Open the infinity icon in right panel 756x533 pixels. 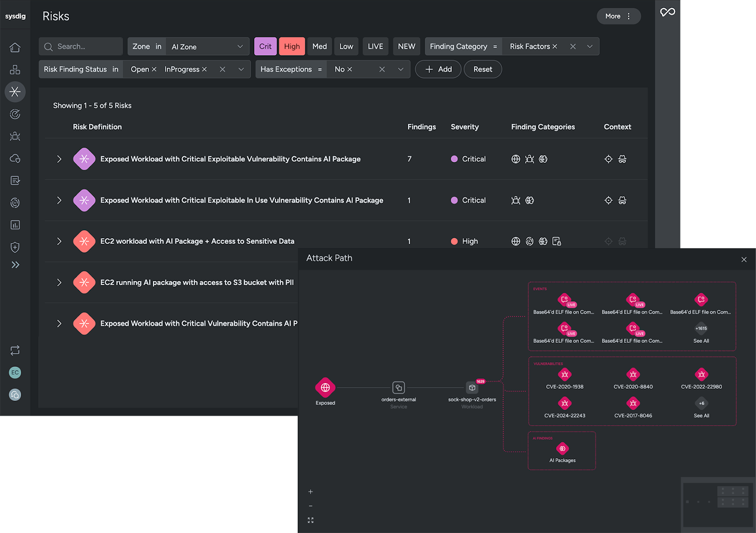pos(668,12)
